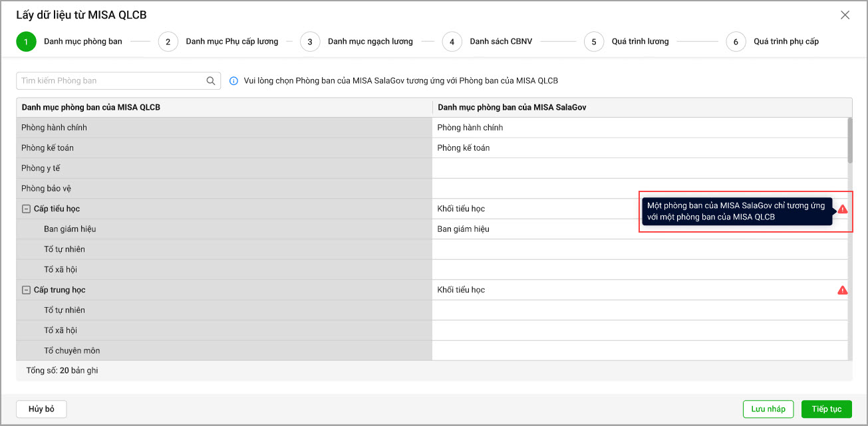This screenshot has width=868, height=426.
Task: Focus the Tìm kiếm Phòng ban field
Action: 110,81
